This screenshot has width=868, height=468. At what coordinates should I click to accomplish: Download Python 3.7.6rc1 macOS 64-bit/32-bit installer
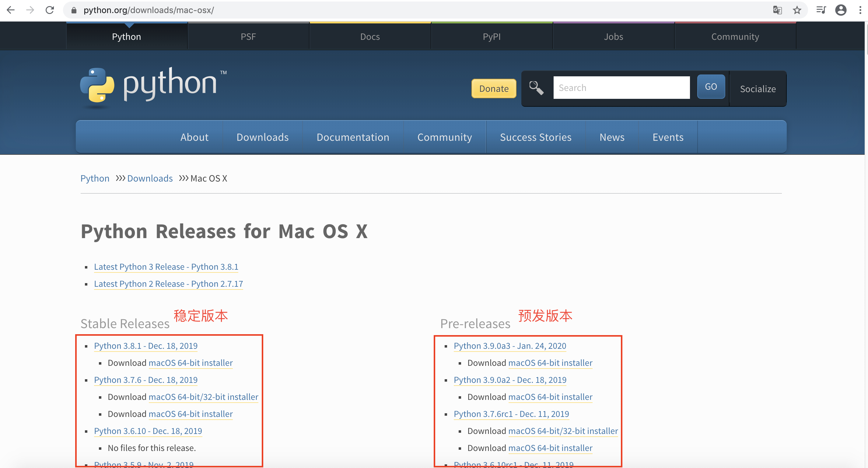563,431
